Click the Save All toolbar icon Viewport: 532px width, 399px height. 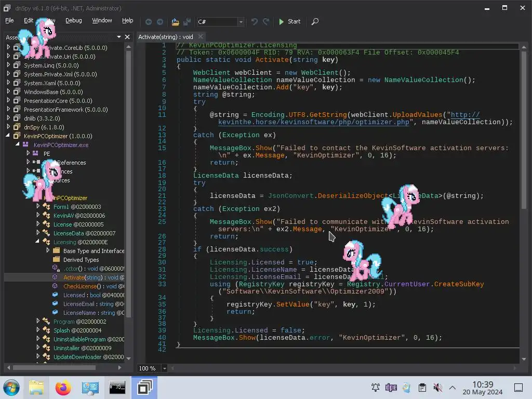click(187, 22)
